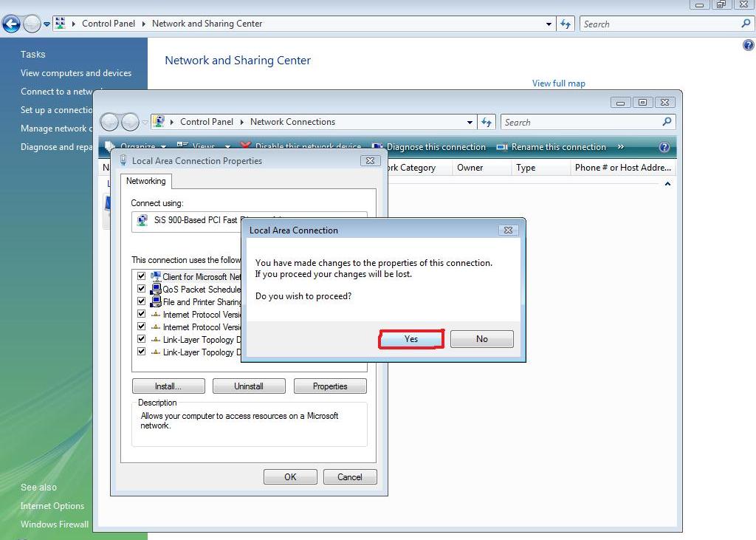Refresh the Network and Sharing Center window

coord(566,24)
